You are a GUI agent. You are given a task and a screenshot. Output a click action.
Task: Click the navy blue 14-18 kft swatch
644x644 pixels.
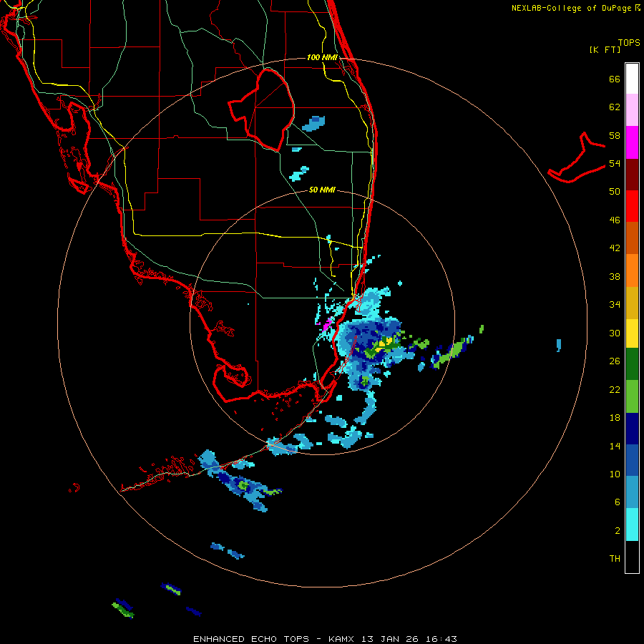click(x=632, y=429)
